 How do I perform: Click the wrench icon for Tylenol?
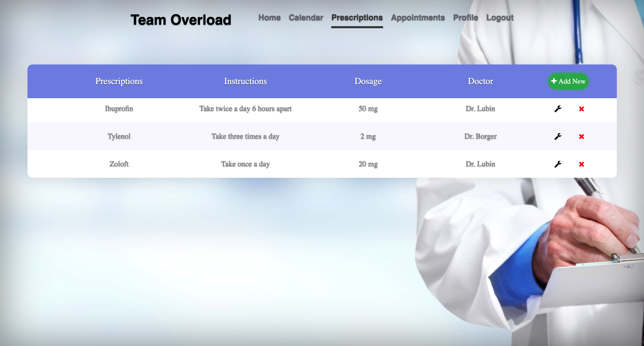(558, 136)
